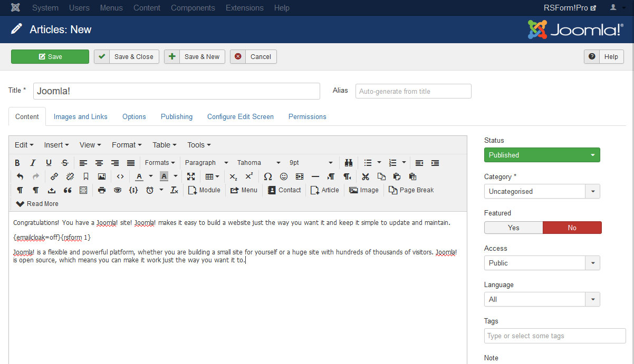This screenshot has height=364, width=634.
Task: Remove link with unlink icon
Action: pyautogui.click(x=70, y=176)
